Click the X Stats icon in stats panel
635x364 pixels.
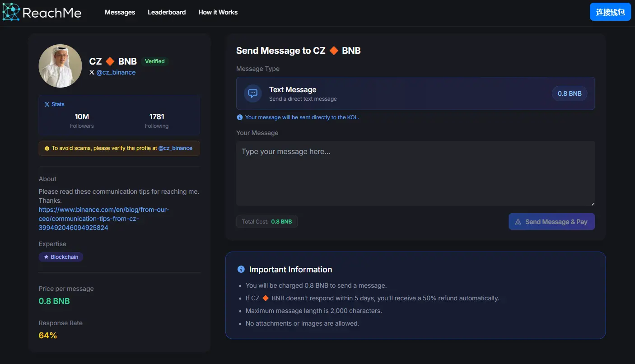tap(47, 104)
